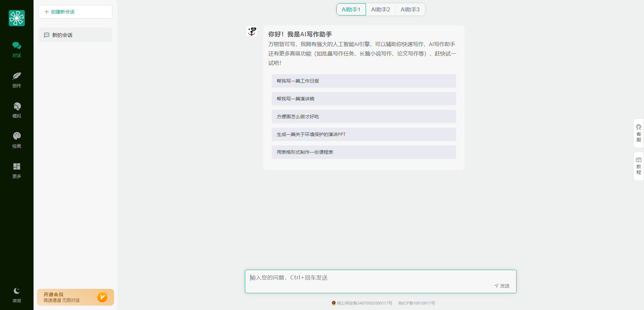
Task: Open the 教程 tutorial panel
Action: coord(638,166)
